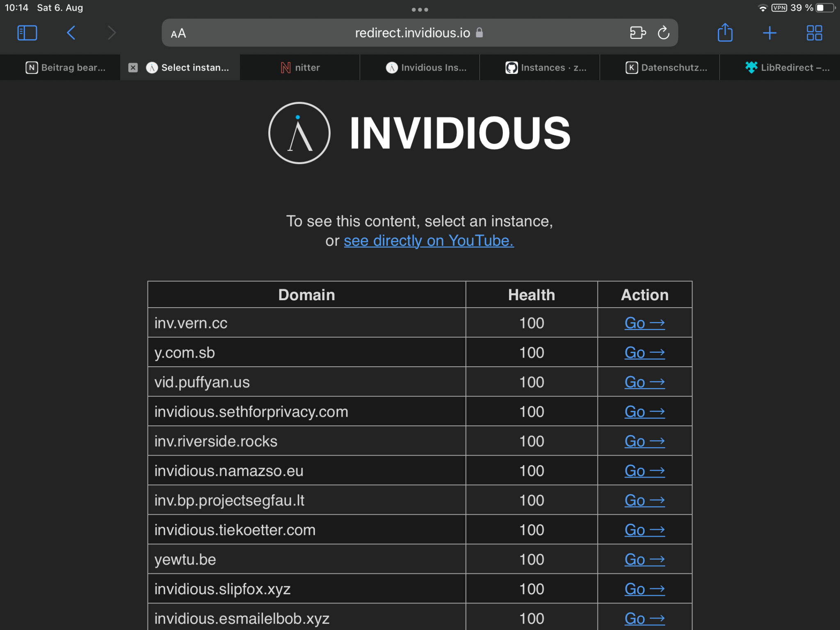This screenshot has width=840, height=630.
Task: Navigate back using the back arrow
Action: coord(71,32)
